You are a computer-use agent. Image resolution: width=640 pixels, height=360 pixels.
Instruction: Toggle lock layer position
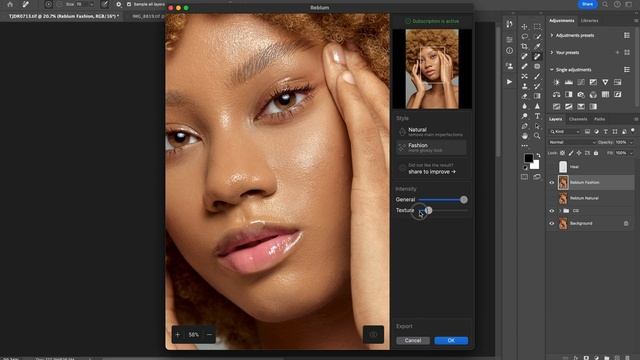tap(579, 153)
